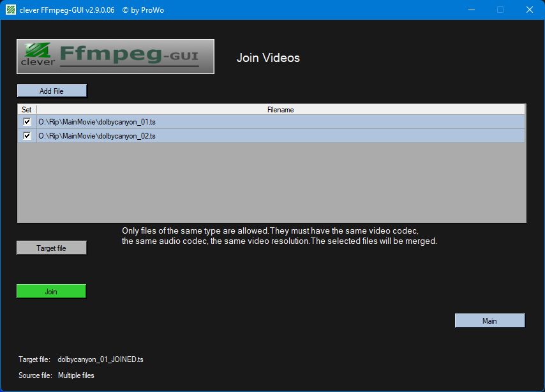Close the FFmpeg-GUI window

[x=529, y=10]
